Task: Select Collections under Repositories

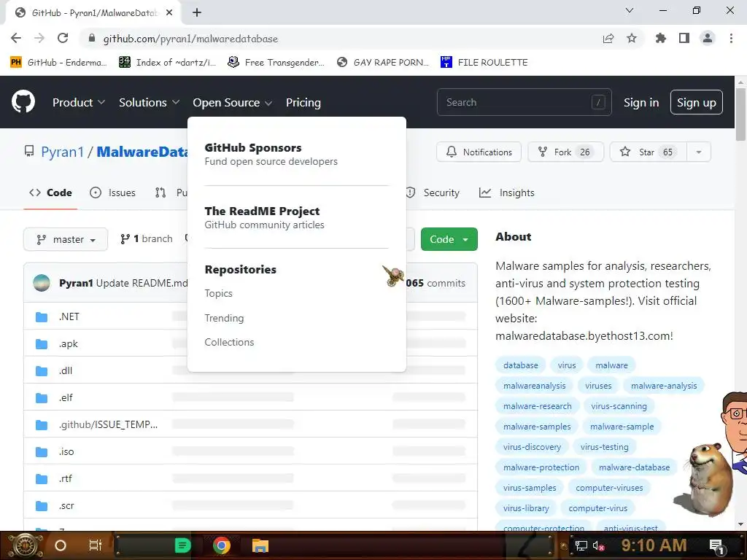Action: [229, 342]
